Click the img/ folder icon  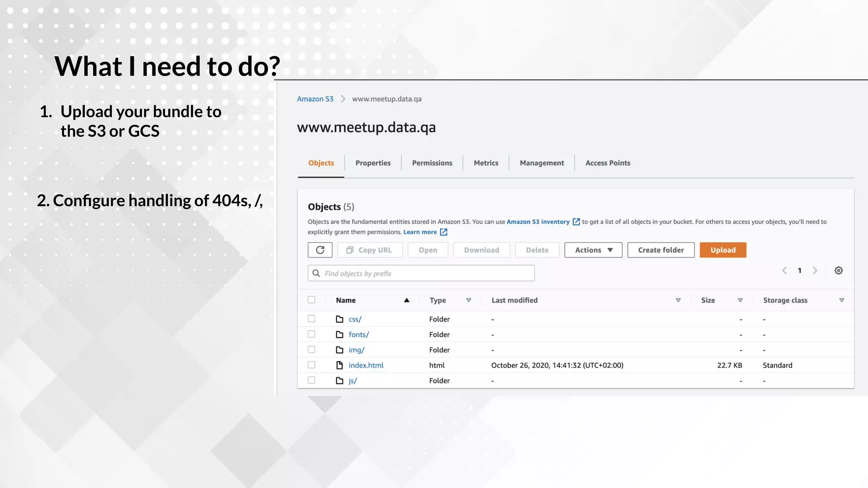(x=339, y=350)
